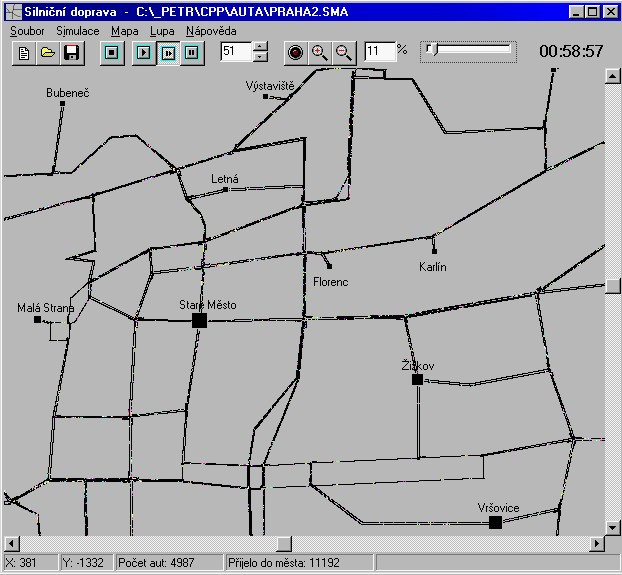
Task: Zoom out with the minus magnifier
Action: (x=344, y=53)
